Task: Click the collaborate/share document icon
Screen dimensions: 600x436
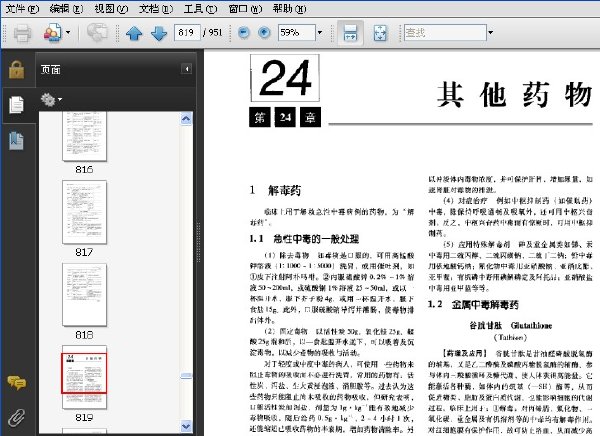Action: [53, 33]
